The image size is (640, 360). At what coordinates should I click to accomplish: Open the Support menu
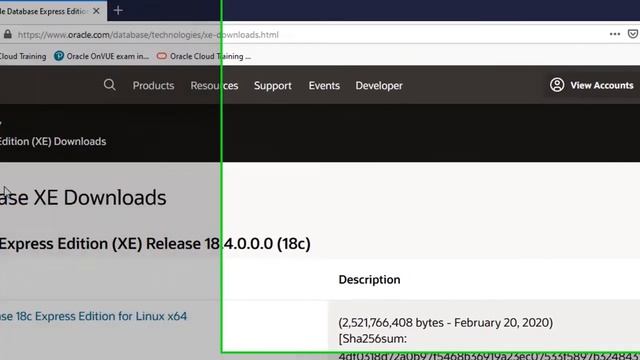(273, 86)
